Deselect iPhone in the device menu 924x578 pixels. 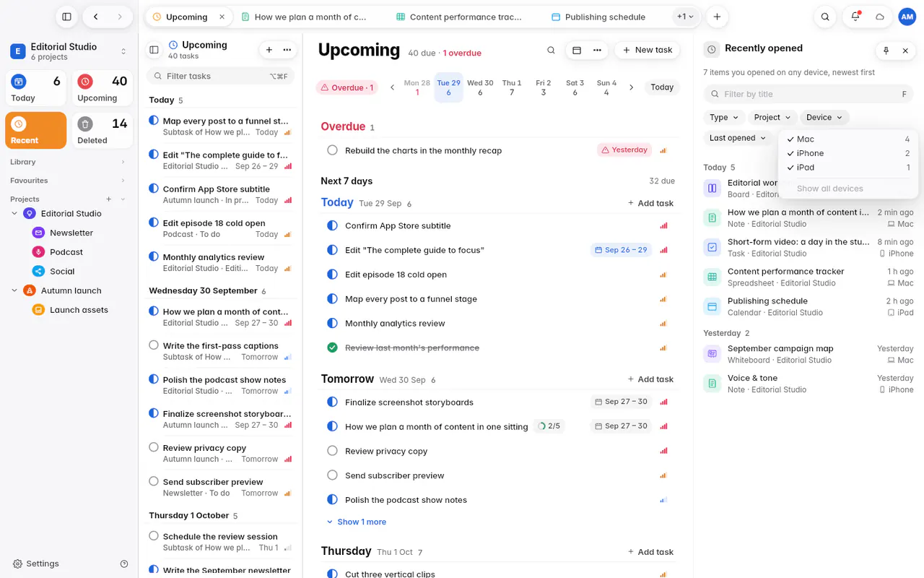pyautogui.click(x=848, y=153)
